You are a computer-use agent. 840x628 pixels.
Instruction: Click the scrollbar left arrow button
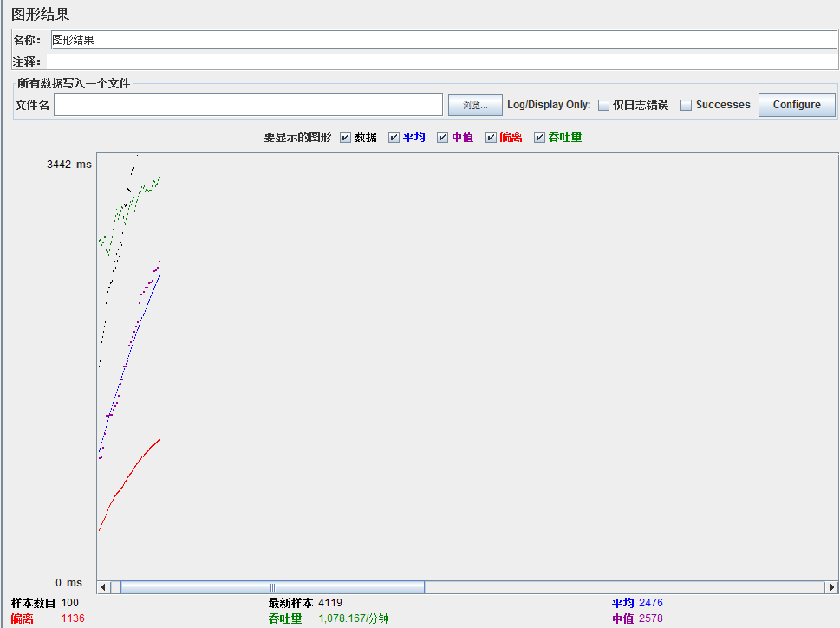tap(103, 587)
